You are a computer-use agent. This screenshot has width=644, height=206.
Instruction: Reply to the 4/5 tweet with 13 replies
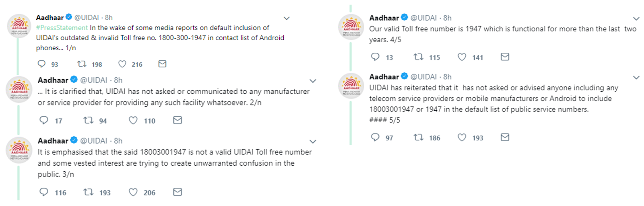pyautogui.click(x=375, y=57)
